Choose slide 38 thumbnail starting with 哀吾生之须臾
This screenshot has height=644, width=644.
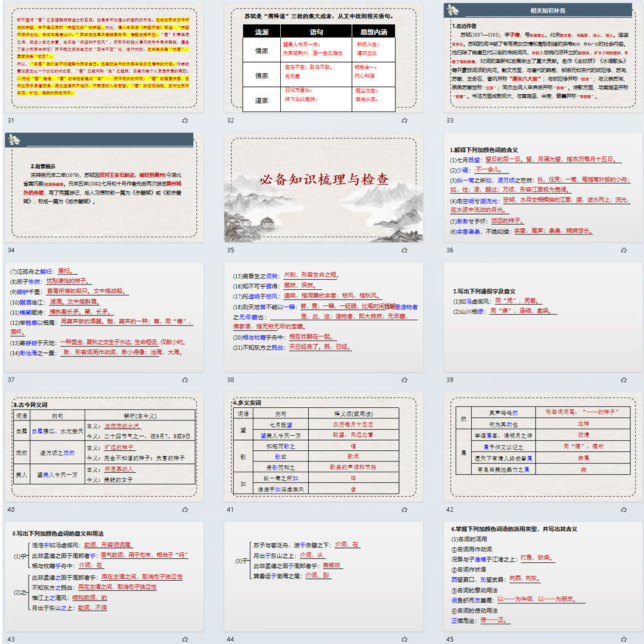tap(324, 317)
